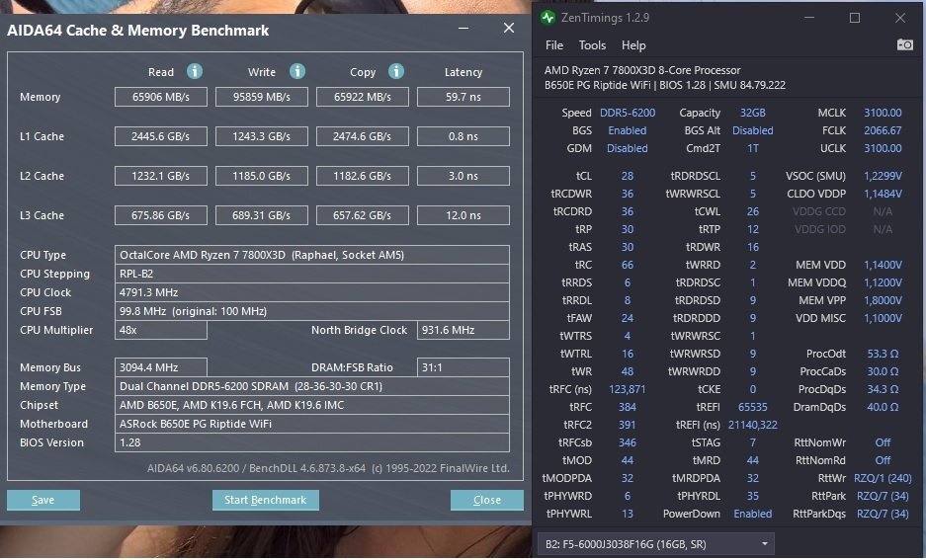Click the tRFC (ns) value 123,871
This screenshot has width=926, height=560.
pos(628,389)
